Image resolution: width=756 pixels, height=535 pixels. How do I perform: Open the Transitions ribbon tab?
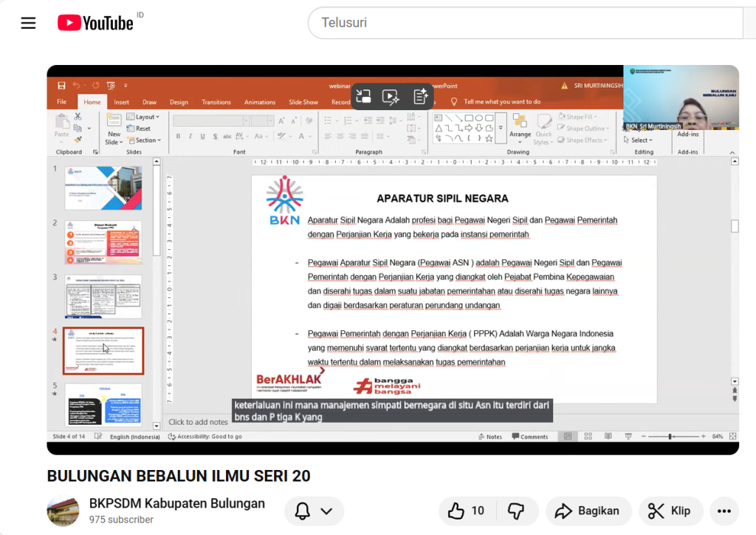pyautogui.click(x=216, y=102)
